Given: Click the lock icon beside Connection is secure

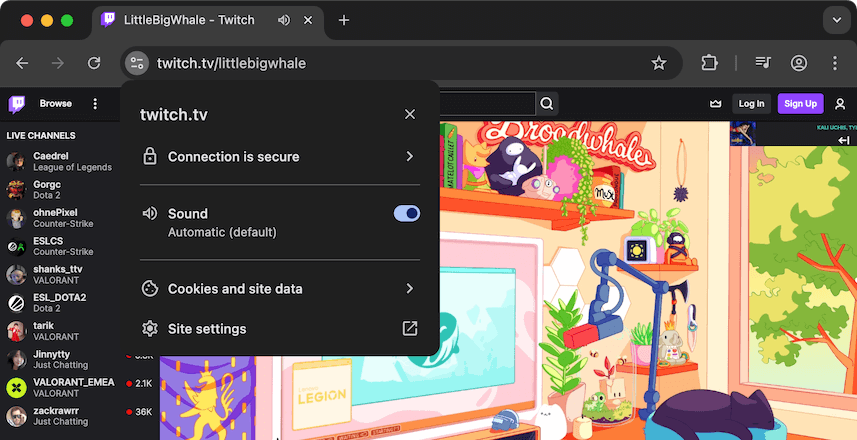Looking at the screenshot, I should pos(149,156).
